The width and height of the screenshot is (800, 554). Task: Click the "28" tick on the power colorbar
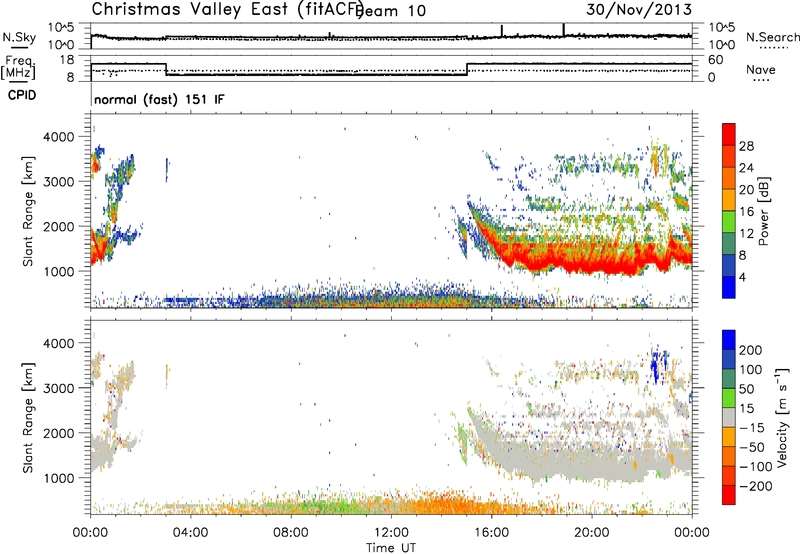coord(746,146)
